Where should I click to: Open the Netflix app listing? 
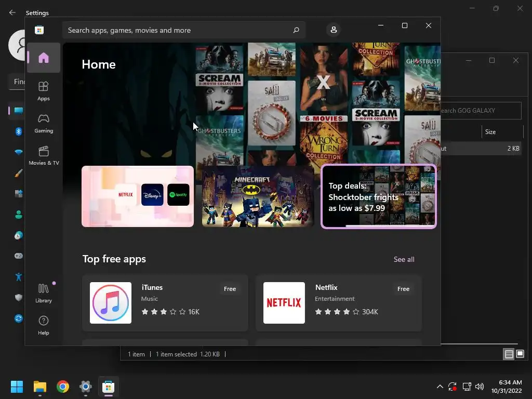pos(339,303)
